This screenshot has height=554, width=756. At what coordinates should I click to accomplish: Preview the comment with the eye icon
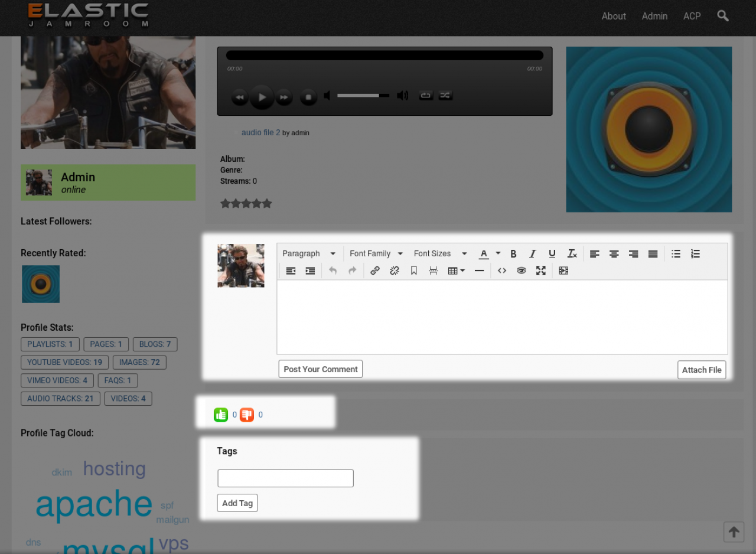522,271
